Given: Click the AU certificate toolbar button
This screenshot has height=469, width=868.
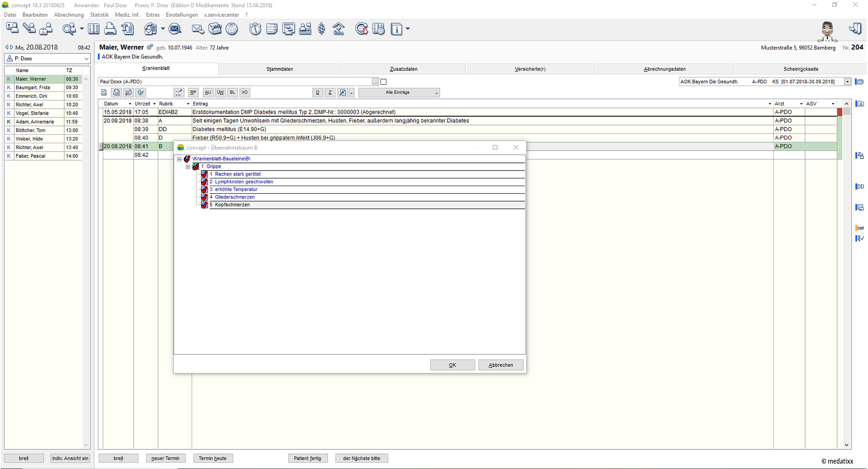Looking at the screenshot, I should tap(208, 92).
